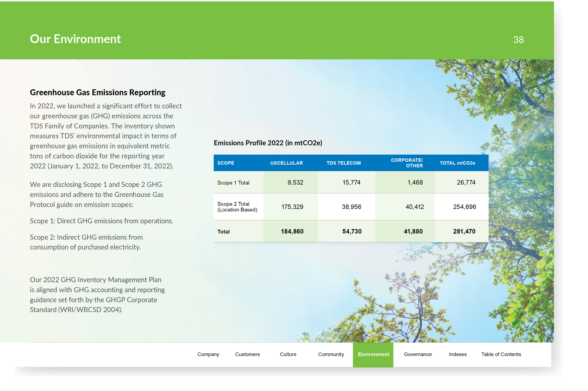
Task: Jump to the Indexes section
Action: tap(457, 354)
